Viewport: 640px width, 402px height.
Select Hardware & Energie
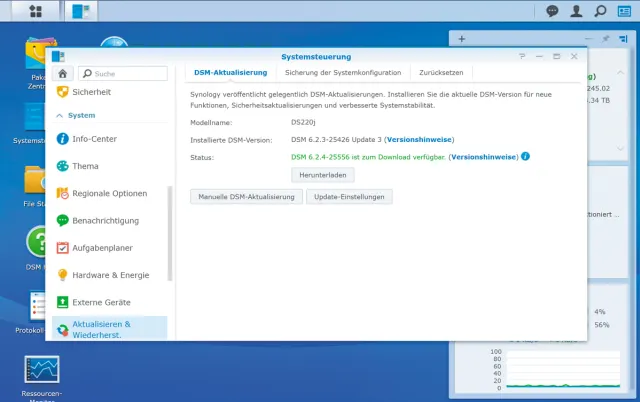[110, 274]
